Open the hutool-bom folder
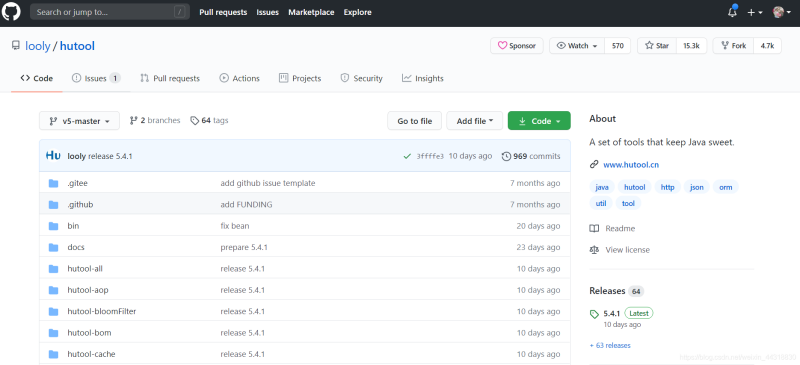This screenshot has width=800, height=365. click(89, 333)
